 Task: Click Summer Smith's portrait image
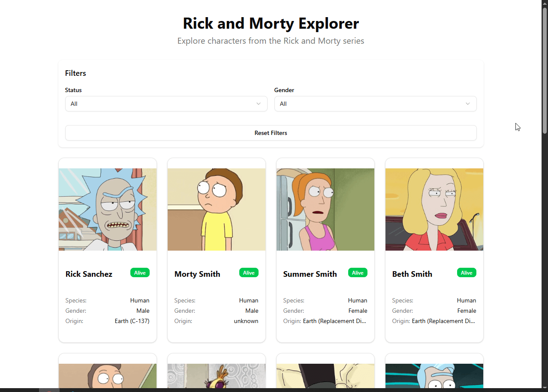click(325, 209)
